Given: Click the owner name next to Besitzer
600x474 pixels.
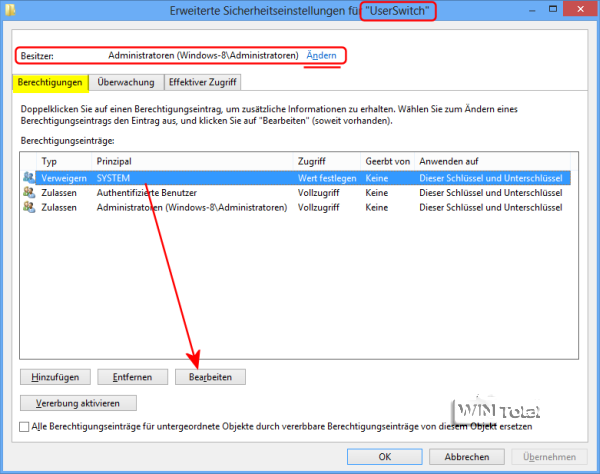Looking at the screenshot, I should coord(203,55).
